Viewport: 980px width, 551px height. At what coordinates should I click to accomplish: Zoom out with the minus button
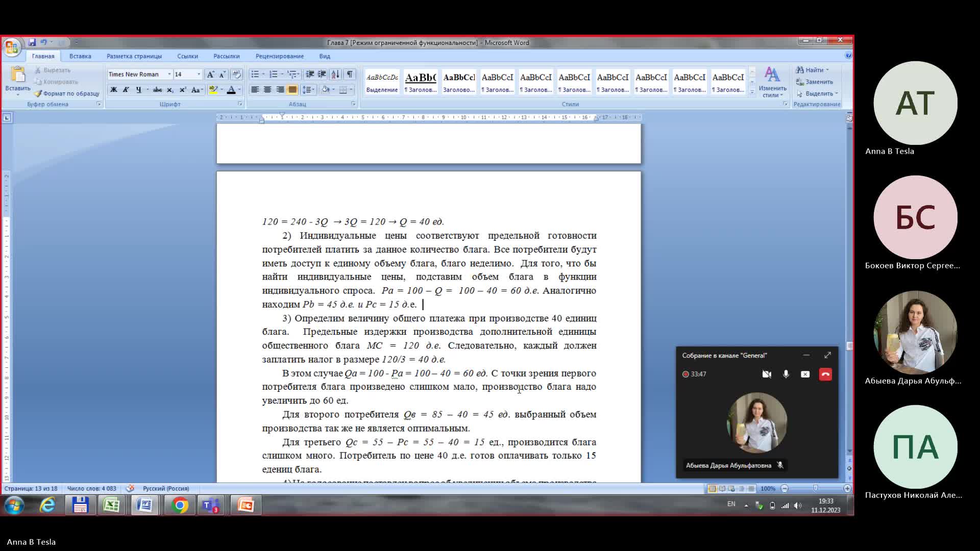785,489
